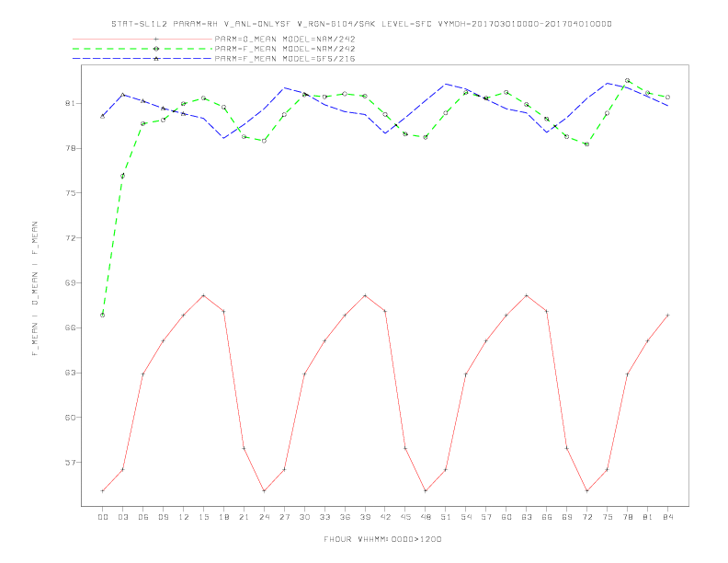Image resolution: width=728 pixels, height=563 pixels.
Task: Click the x-axis tick label 09
Action: click(163, 517)
